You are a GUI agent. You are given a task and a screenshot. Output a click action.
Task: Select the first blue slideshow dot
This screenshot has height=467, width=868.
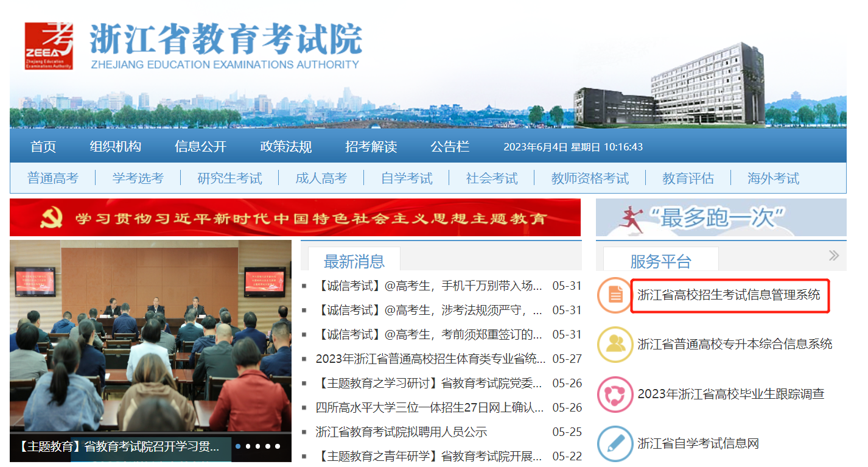238,446
